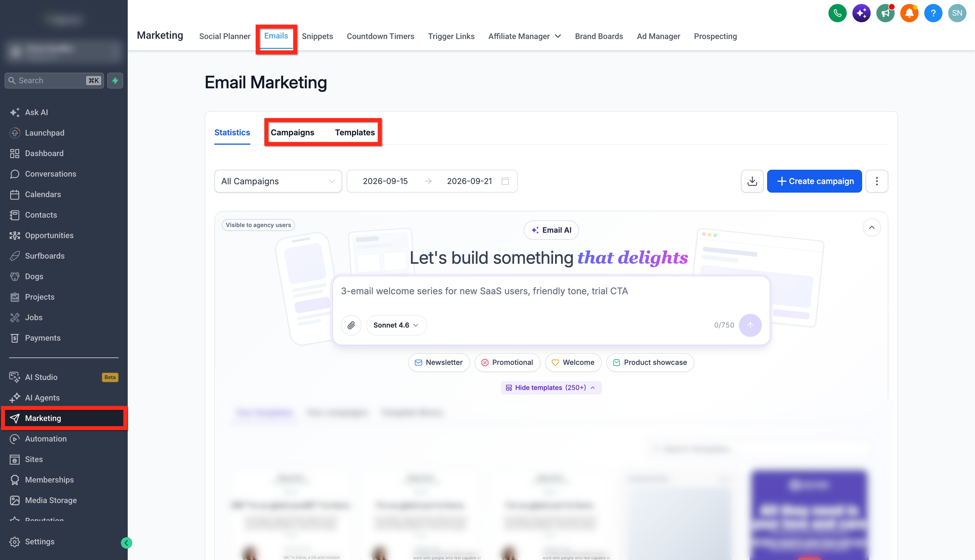
Task: Open the Prospecting tab
Action: pos(715,36)
